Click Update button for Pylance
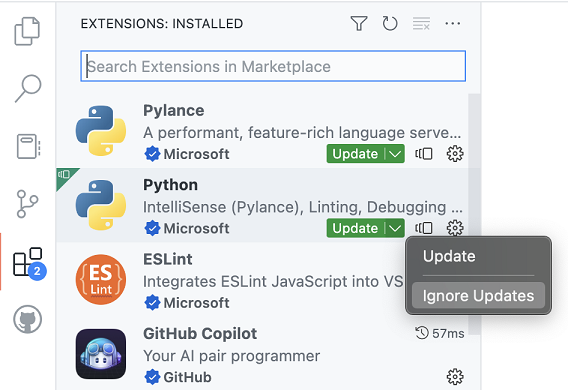 tap(355, 154)
